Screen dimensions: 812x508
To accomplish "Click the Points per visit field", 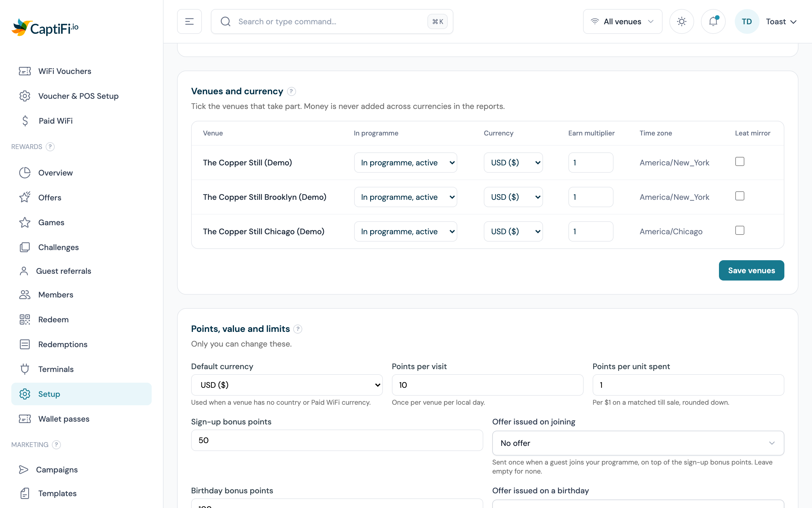I will [487, 385].
